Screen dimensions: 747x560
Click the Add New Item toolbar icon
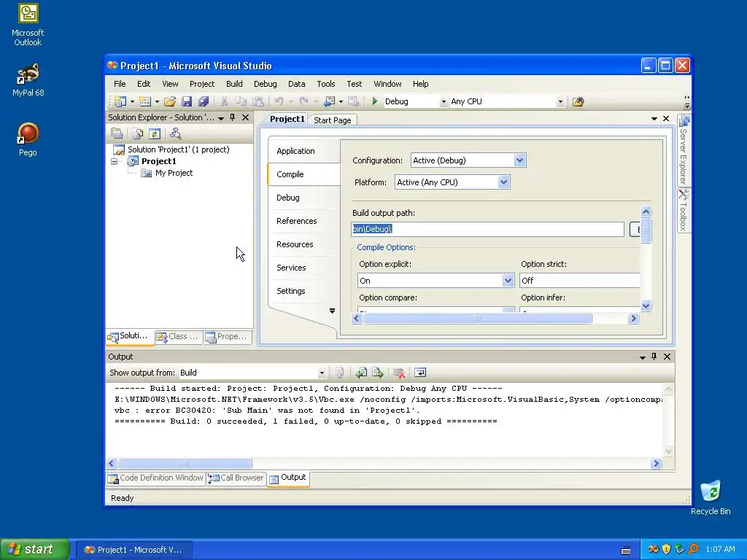145,101
